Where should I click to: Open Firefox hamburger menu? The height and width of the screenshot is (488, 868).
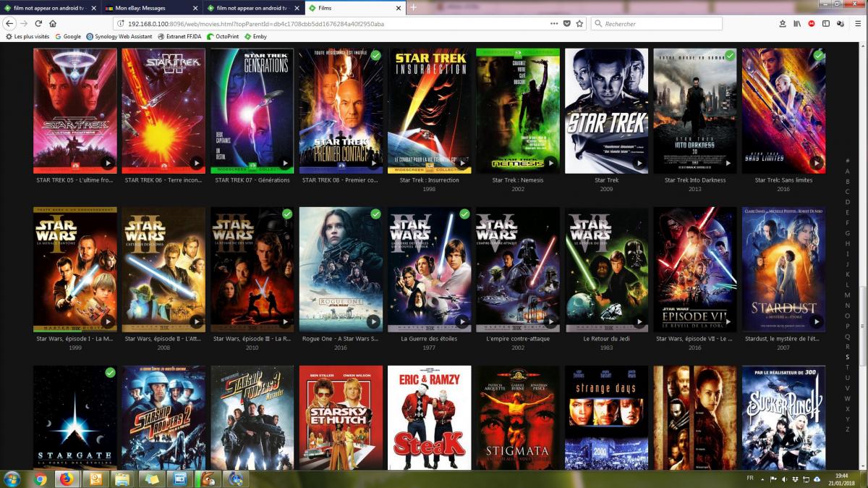click(857, 23)
